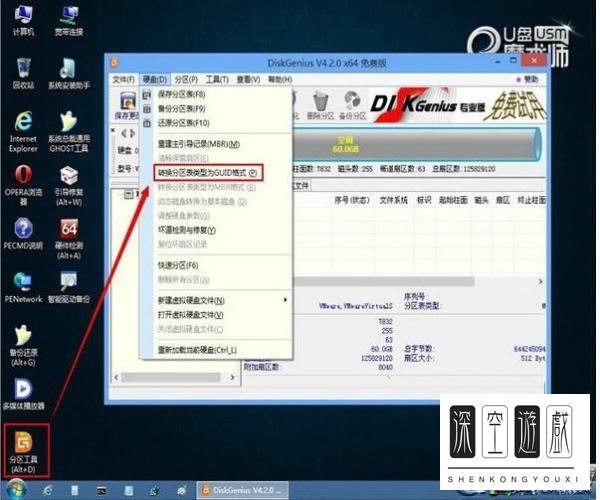This screenshot has width=600, height=500.
Task: Click the 起始柱面 column header
Action: click(x=453, y=200)
